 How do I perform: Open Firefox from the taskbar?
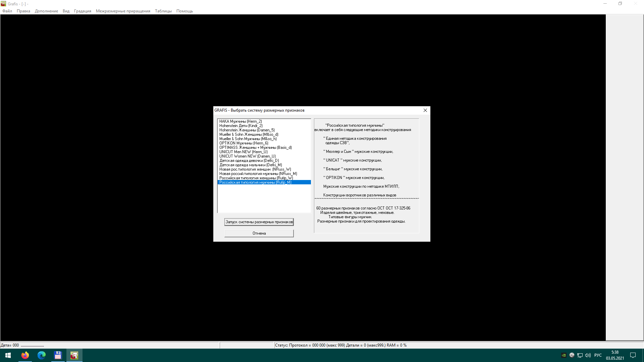click(x=25, y=355)
